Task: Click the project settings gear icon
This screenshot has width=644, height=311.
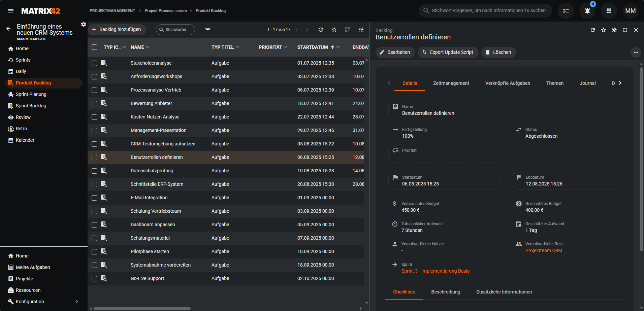Action: point(84,24)
